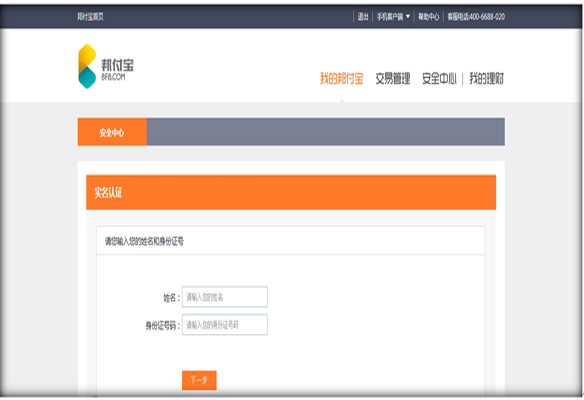Click the 身份证号码 field label
Viewport: 584px width, 400px height.
click(x=163, y=326)
